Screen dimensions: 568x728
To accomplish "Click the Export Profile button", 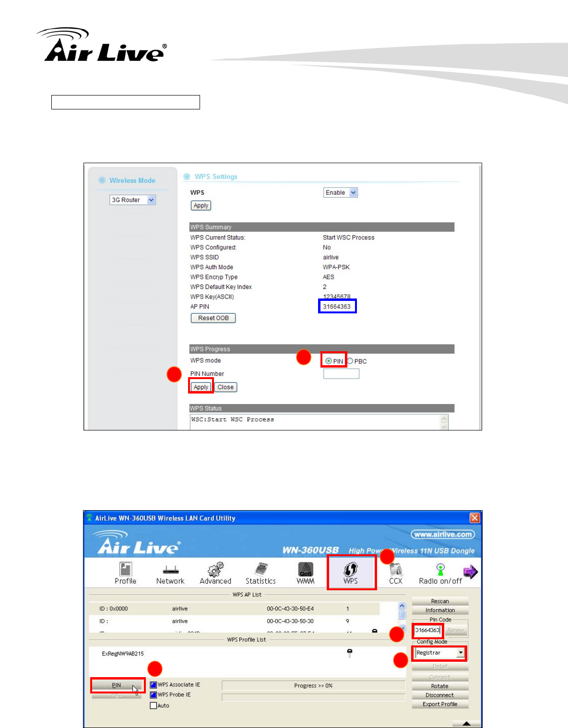I will (440, 704).
